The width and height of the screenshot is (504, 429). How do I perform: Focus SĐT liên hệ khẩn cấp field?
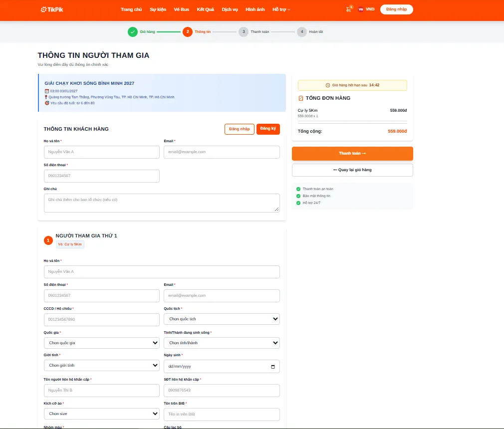[222, 391]
